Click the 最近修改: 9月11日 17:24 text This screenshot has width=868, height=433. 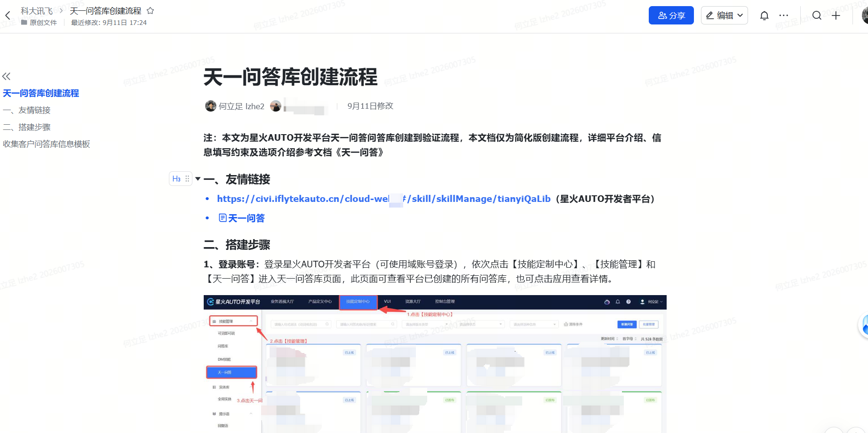pyautogui.click(x=109, y=23)
